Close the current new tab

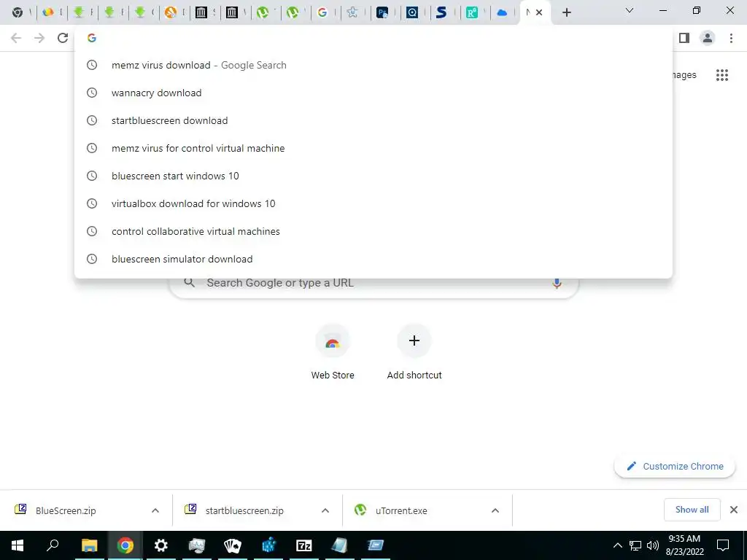pyautogui.click(x=539, y=12)
